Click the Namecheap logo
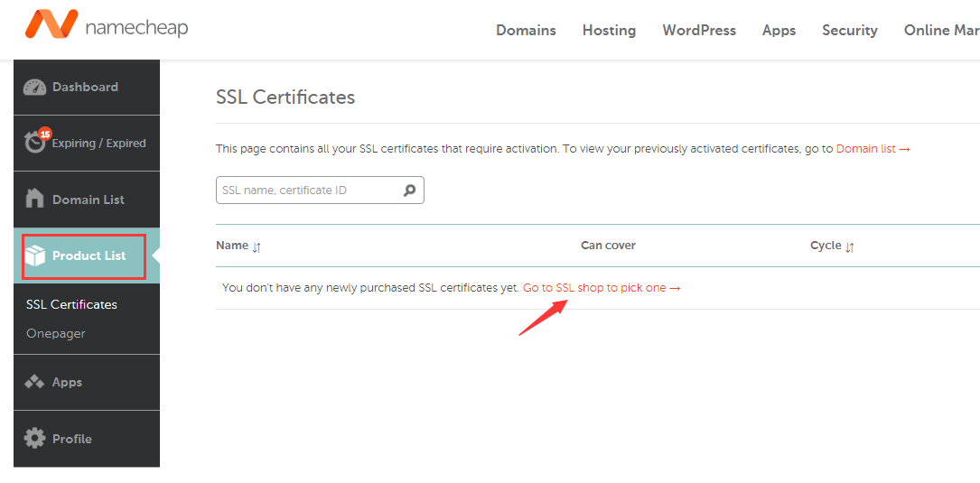 [x=107, y=27]
